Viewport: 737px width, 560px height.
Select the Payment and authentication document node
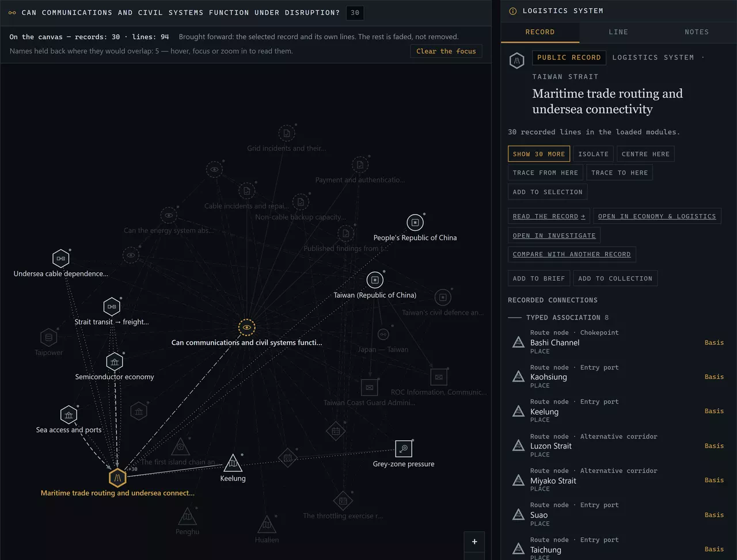tap(360, 165)
